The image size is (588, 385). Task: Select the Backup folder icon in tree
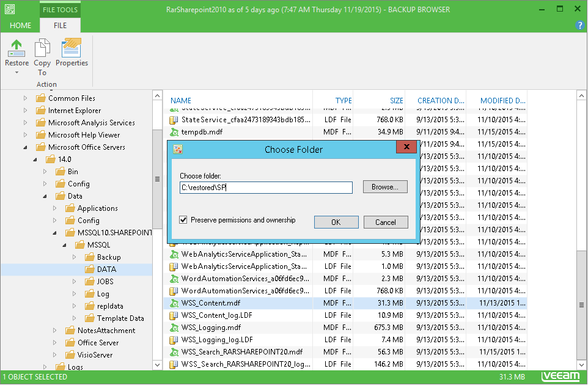(89, 257)
